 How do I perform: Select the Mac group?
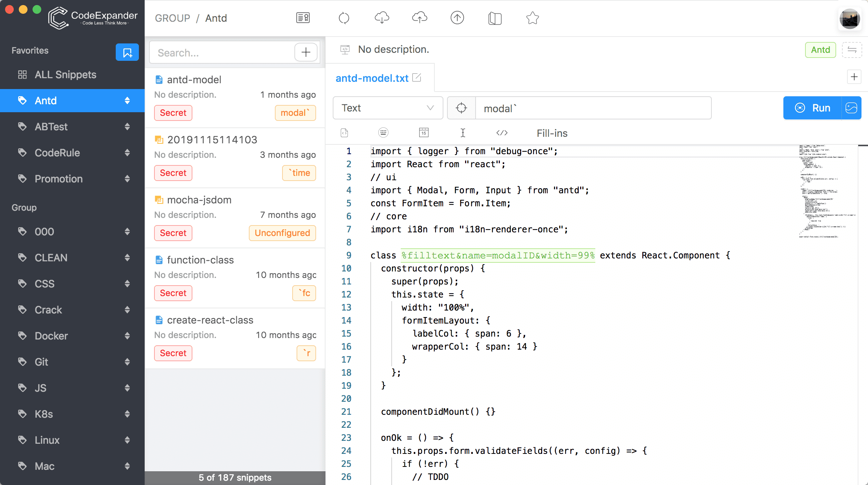tap(72, 466)
